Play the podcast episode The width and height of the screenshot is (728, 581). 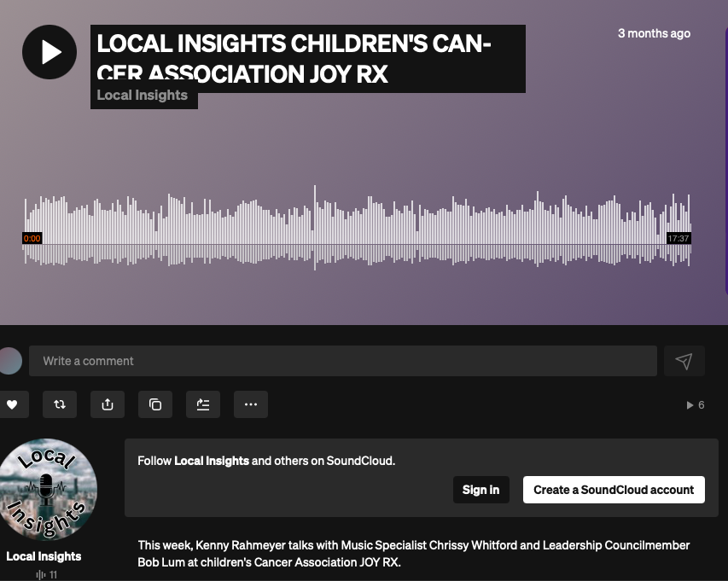click(x=49, y=51)
